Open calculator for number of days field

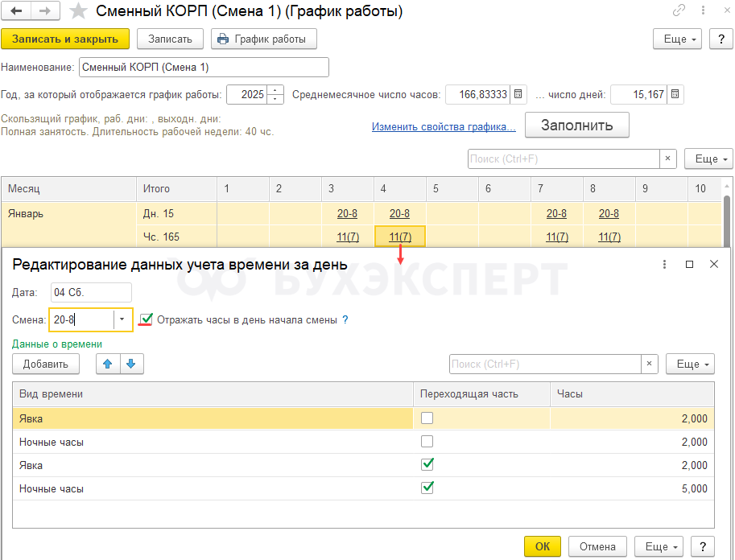pos(675,95)
